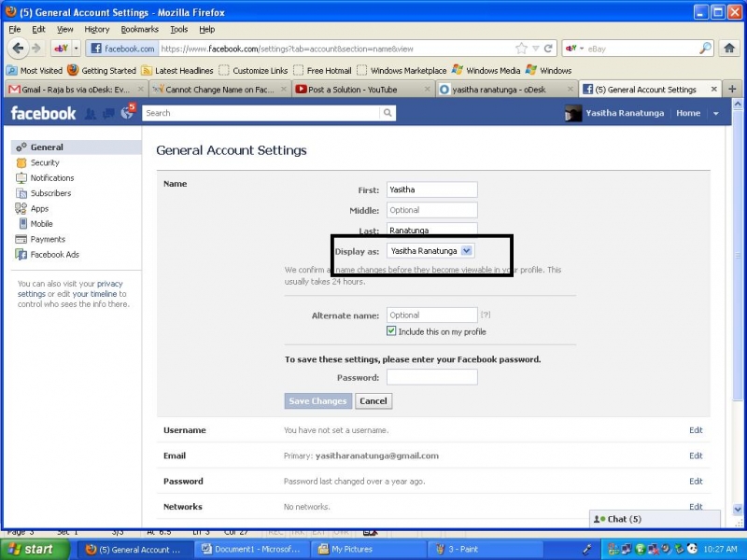The height and width of the screenshot is (560, 747).
Task: Click Edit link next to Email
Action: [696, 455]
